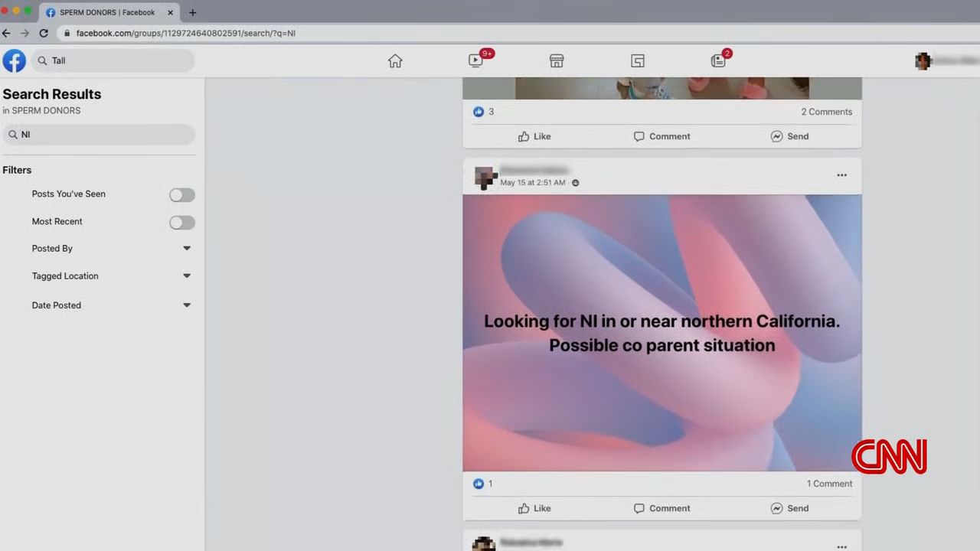The height and width of the screenshot is (551, 980).
Task: Click the Facebook logo icon
Action: [14, 61]
